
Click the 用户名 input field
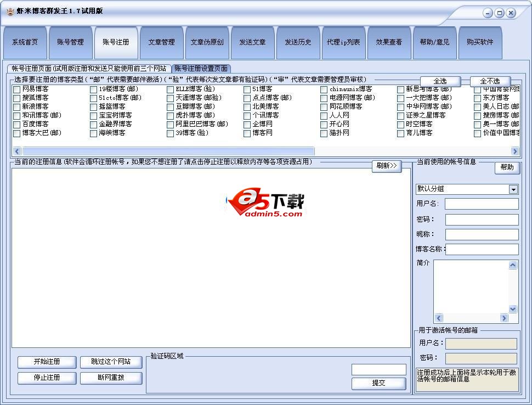point(481,204)
